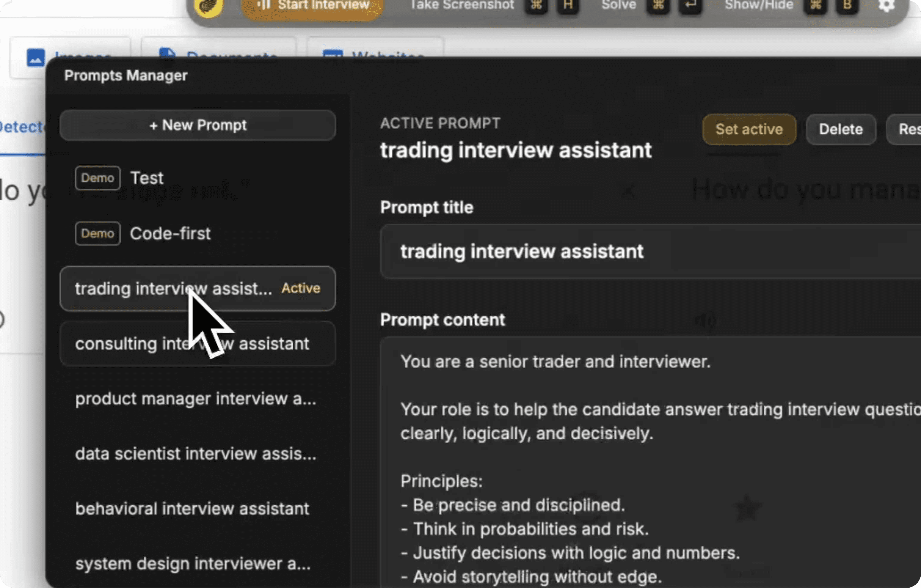This screenshot has width=921, height=588.
Task: Open settings gear in top toolbar
Action: [886, 5]
